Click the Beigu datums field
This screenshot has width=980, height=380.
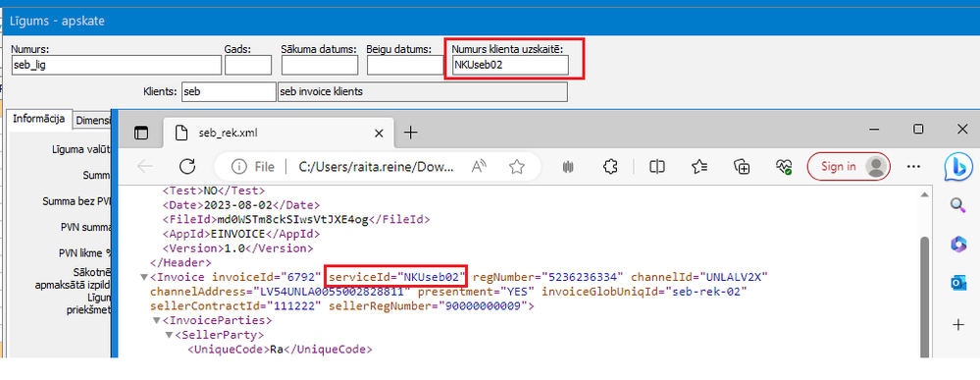coord(405,65)
